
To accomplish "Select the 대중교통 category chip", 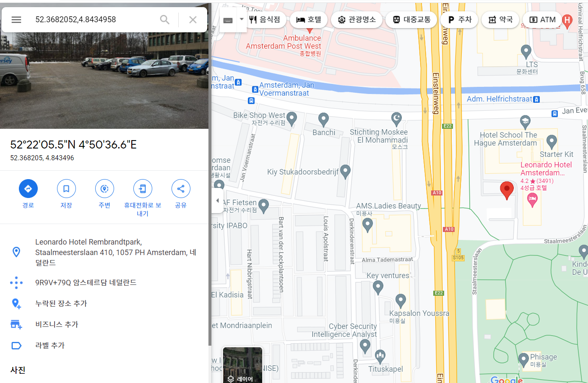I will click(x=412, y=20).
